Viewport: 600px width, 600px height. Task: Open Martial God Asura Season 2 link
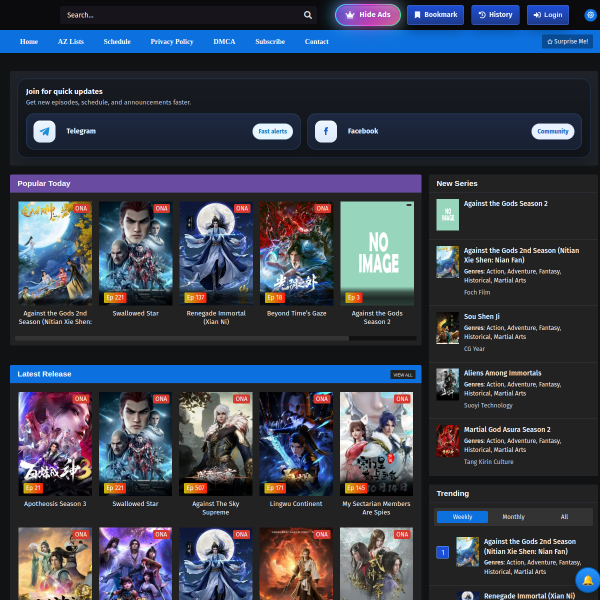[507, 429]
